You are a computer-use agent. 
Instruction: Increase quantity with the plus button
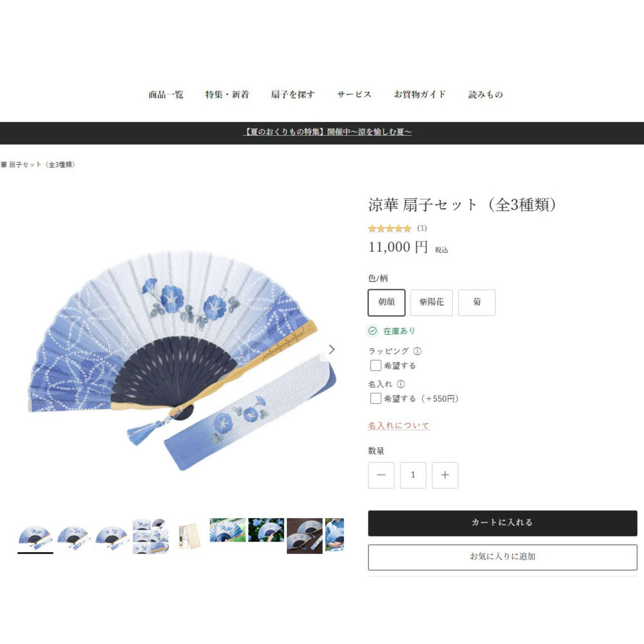click(445, 475)
